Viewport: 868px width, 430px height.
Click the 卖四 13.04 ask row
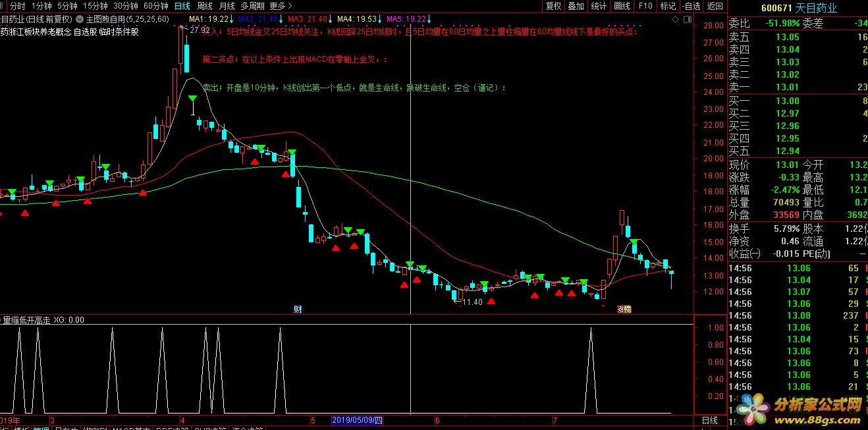[x=798, y=49]
